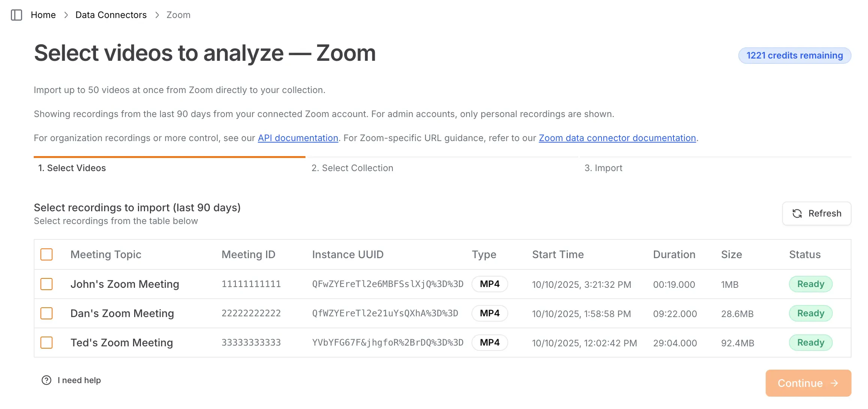Click Ready status for John's meeting

[811, 284]
